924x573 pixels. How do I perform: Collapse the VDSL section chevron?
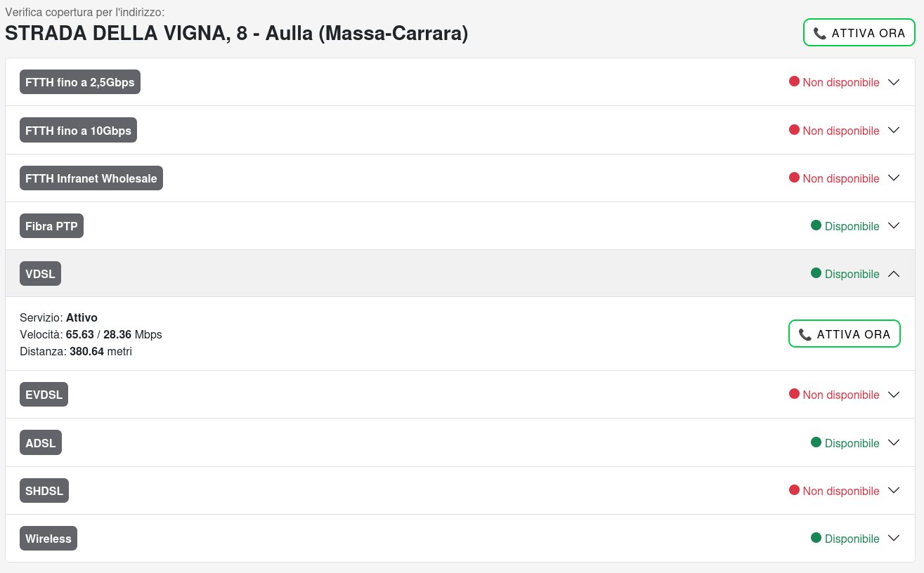[x=894, y=274]
